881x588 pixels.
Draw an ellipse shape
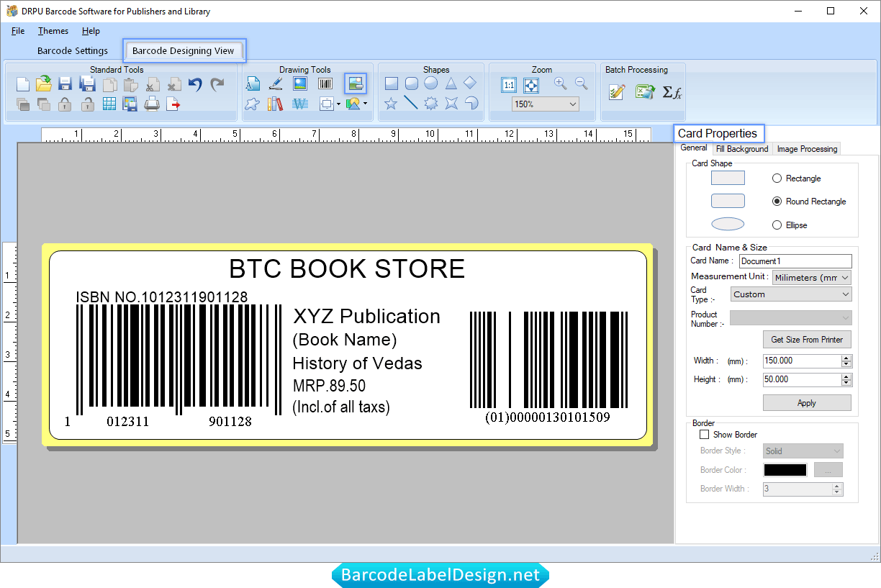click(x=430, y=83)
